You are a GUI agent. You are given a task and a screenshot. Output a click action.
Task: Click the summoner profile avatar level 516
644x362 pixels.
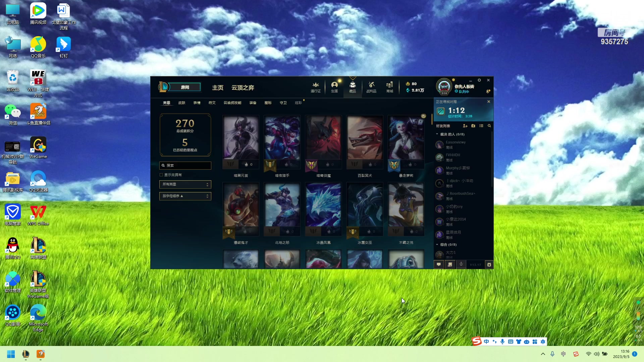(x=444, y=87)
